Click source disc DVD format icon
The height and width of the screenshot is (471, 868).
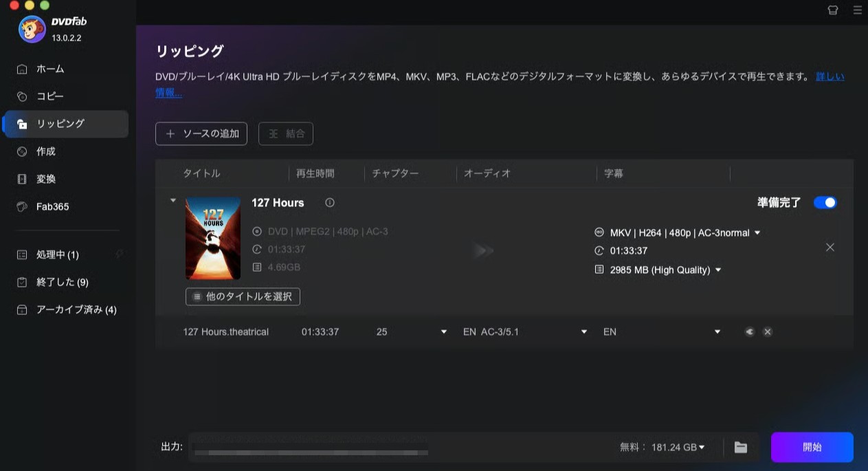[x=257, y=232]
